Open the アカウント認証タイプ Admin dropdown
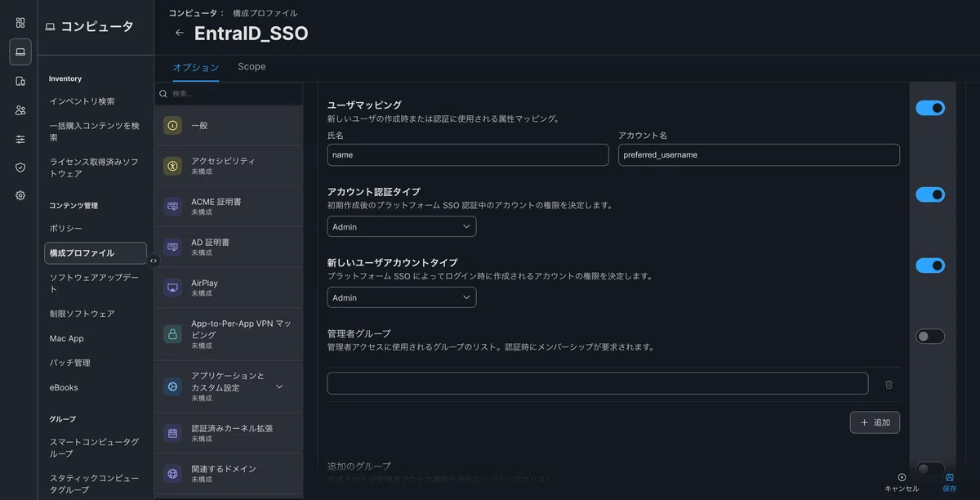The height and width of the screenshot is (500, 980). tap(402, 226)
